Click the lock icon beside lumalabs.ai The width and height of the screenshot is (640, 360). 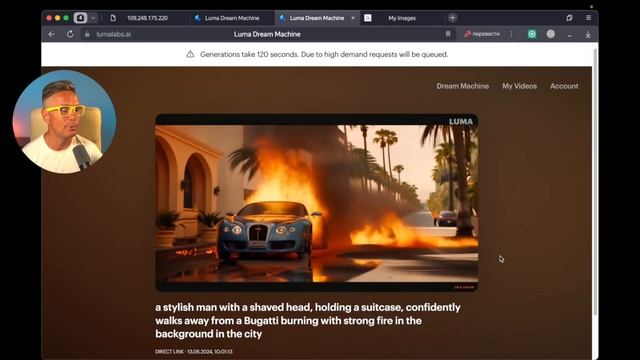pos(87,34)
